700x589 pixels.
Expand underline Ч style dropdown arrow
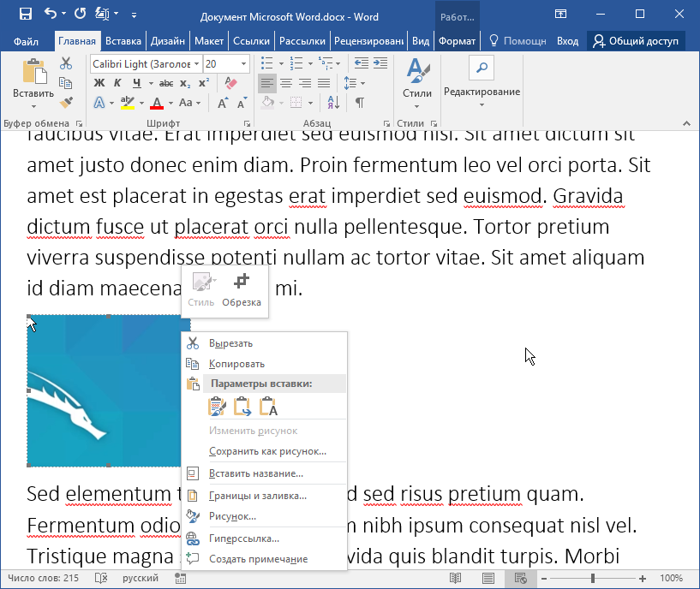151,83
